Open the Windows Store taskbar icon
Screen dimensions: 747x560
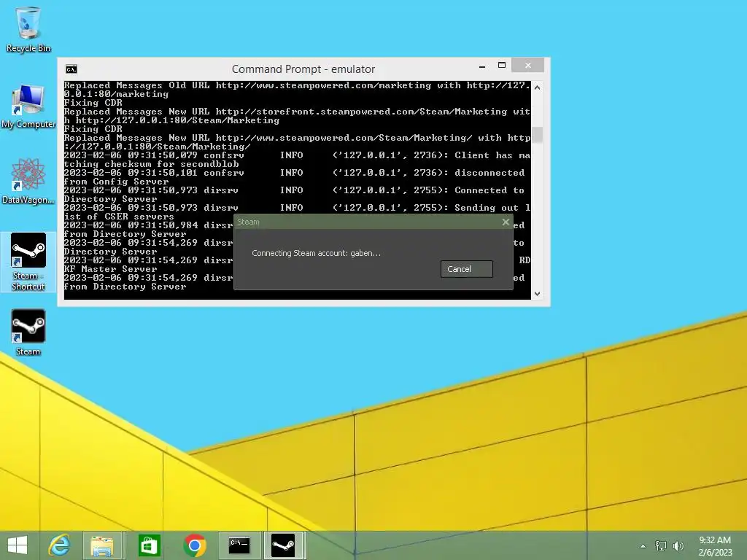pyautogui.click(x=149, y=545)
